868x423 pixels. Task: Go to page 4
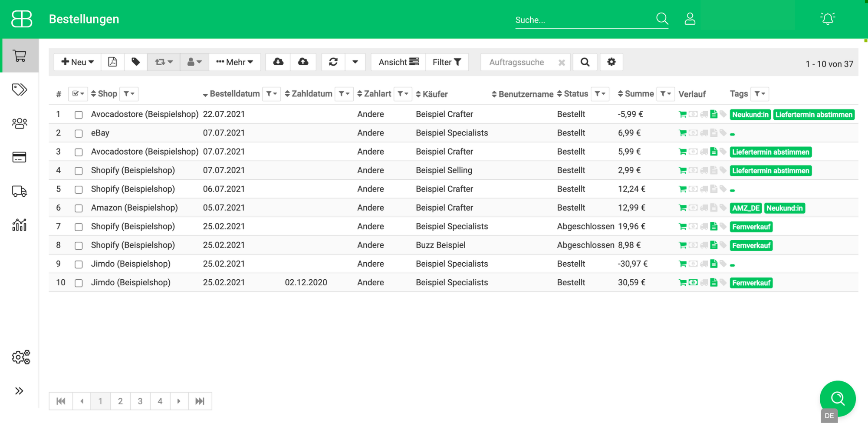(x=160, y=401)
